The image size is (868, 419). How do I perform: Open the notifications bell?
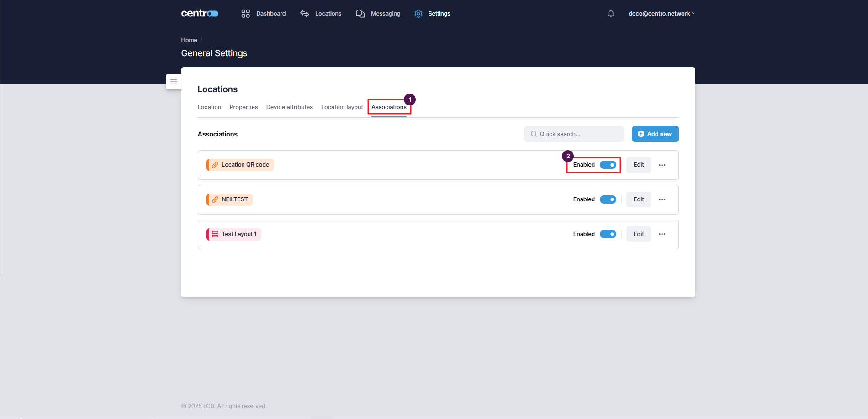click(x=611, y=14)
